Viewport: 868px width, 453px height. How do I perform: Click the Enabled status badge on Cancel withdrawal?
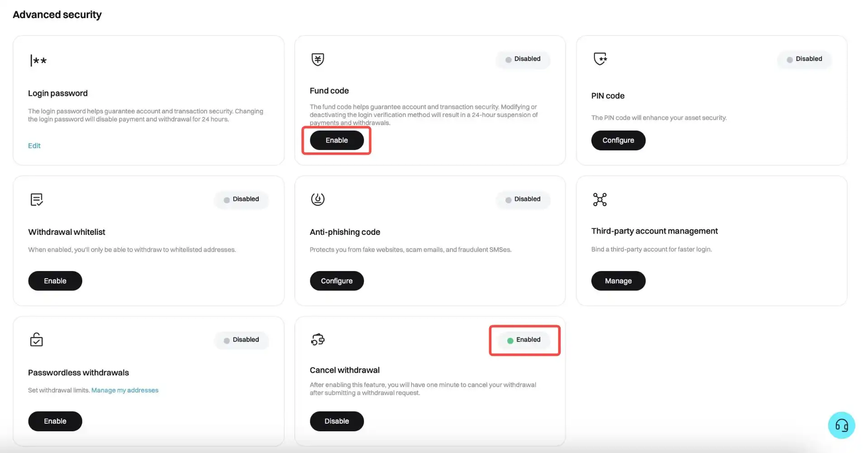524,340
